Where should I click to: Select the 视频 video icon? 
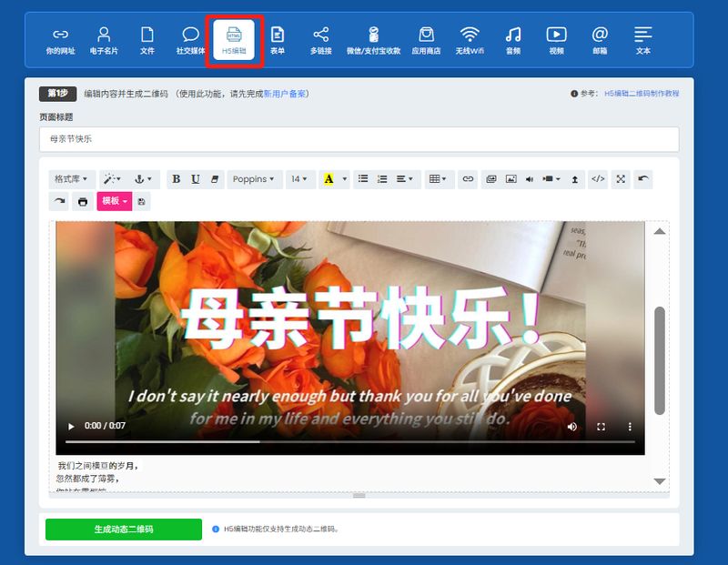556,41
